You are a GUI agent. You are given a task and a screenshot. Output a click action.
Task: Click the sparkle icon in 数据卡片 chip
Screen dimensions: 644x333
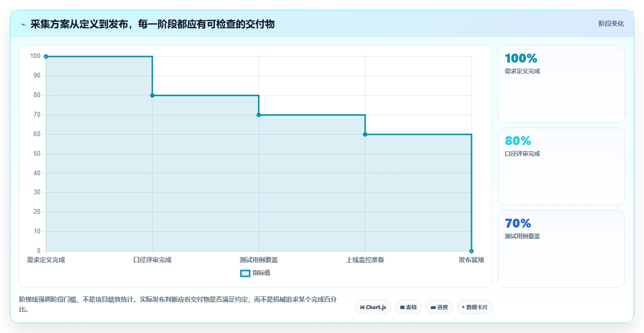pyautogui.click(x=463, y=307)
